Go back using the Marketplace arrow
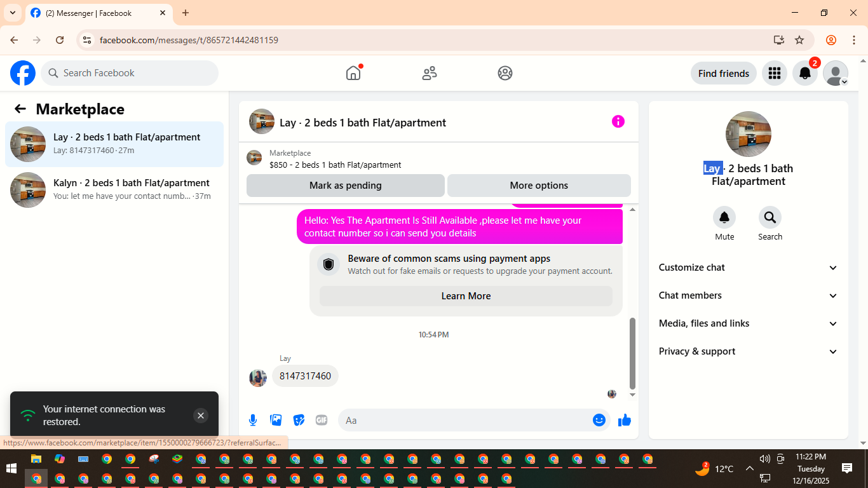The width and height of the screenshot is (868, 488). [x=20, y=109]
